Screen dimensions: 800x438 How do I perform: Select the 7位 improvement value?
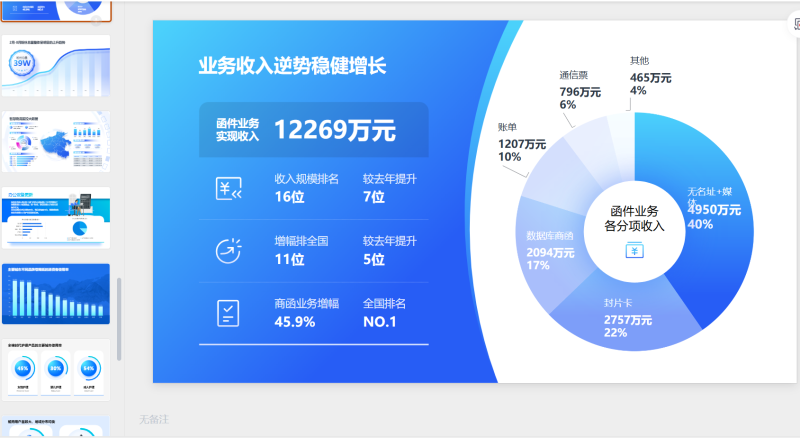point(373,197)
